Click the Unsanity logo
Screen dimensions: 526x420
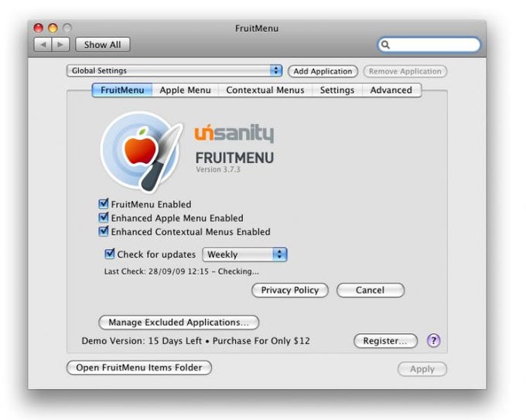[234, 134]
